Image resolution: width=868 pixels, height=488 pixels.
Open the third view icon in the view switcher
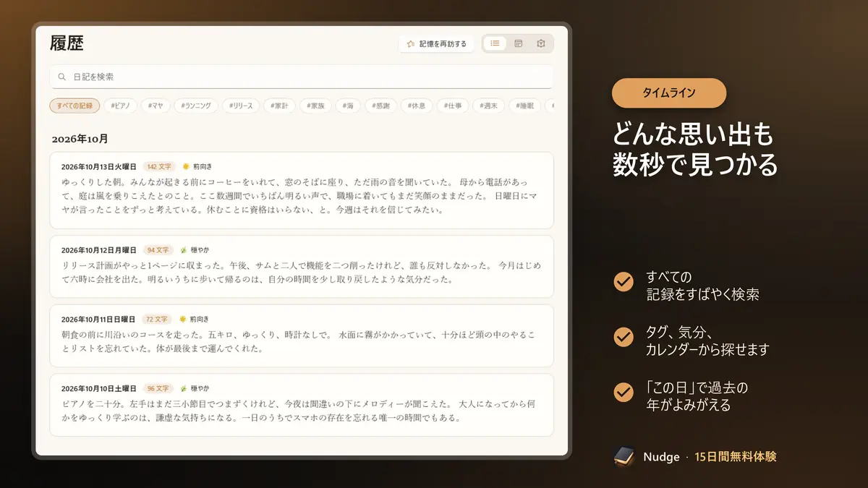[x=540, y=43]
